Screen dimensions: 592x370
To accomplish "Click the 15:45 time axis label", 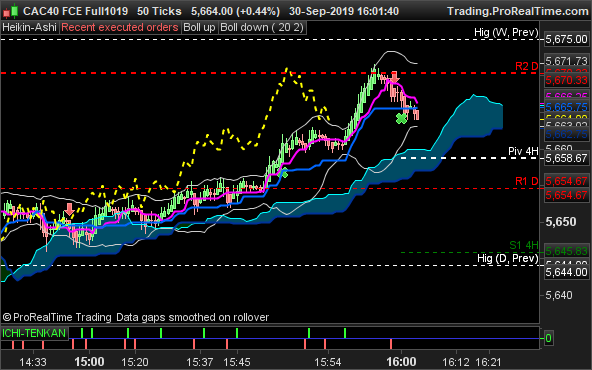I will point(237,362).
